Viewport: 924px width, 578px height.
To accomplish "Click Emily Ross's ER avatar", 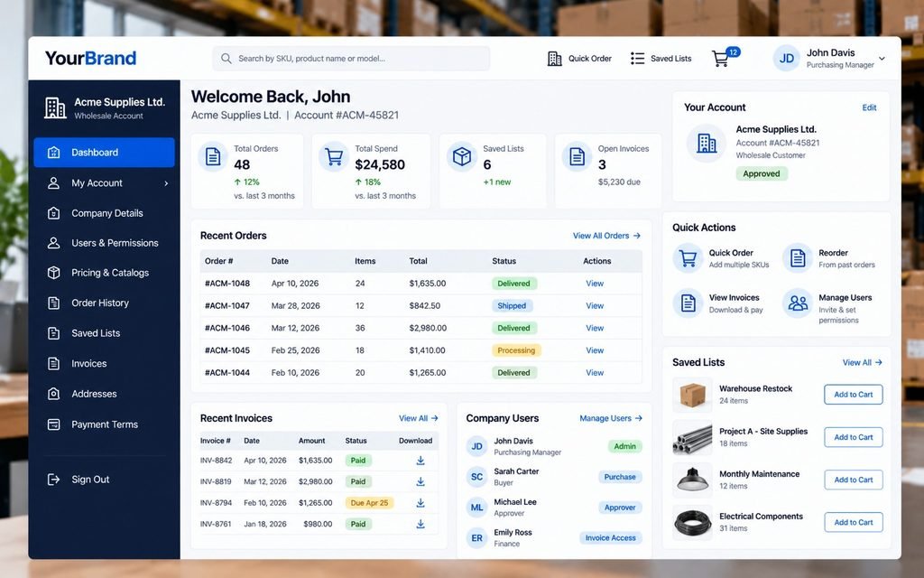I will (476, 538).
